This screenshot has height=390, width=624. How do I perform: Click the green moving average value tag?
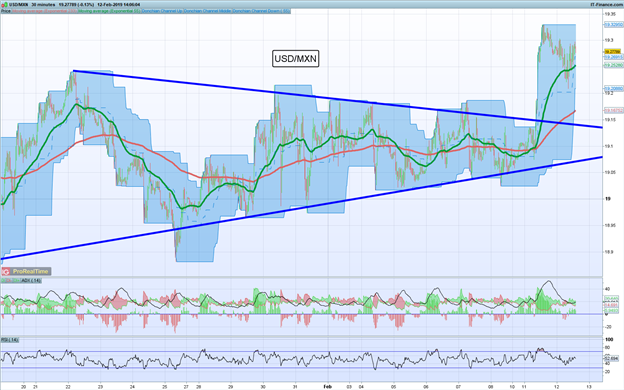614,64
